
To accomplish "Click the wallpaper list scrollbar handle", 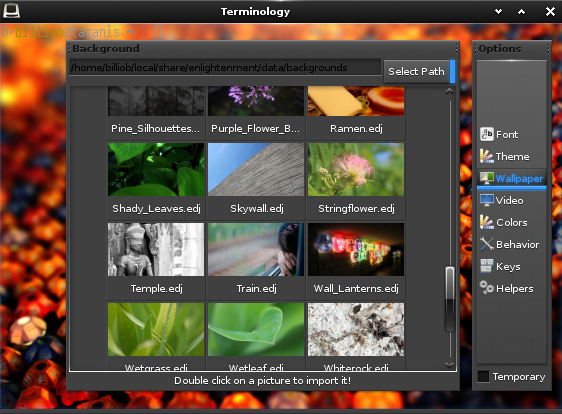I will pyautogui.click(x=449, y=299).
